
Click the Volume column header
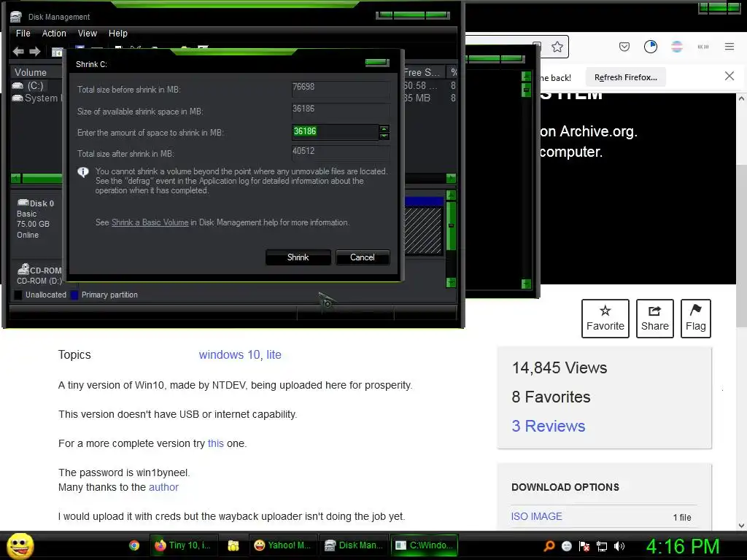[x=36, y=72]
